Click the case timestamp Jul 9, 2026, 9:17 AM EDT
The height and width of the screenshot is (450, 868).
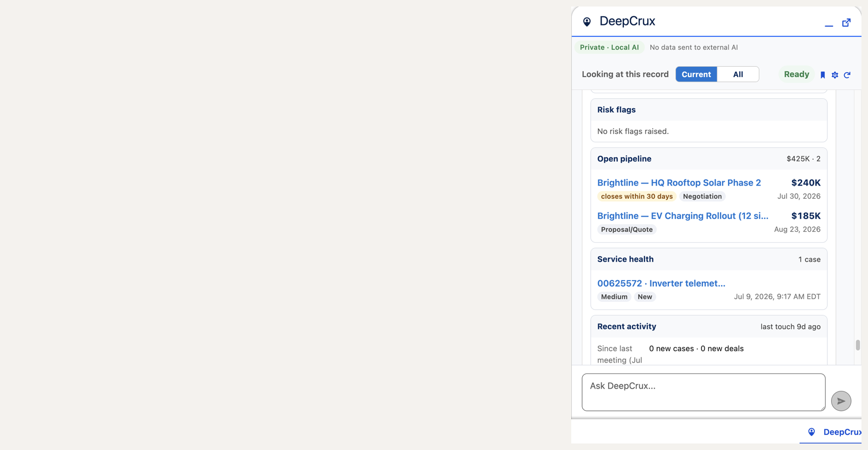[x=777, y=297]
